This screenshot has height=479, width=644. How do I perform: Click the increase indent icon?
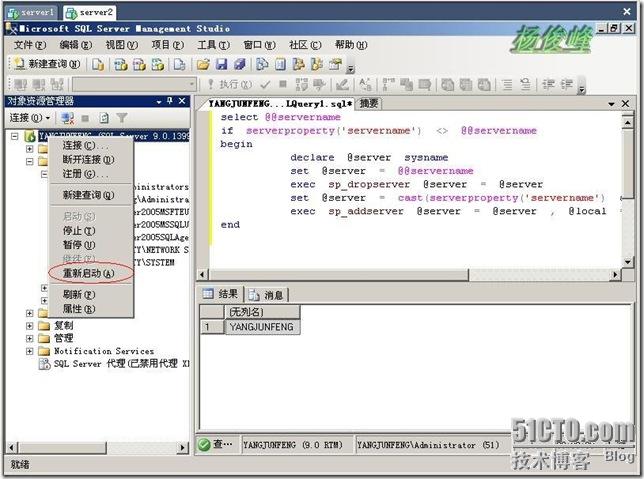(x=567, y=85)
